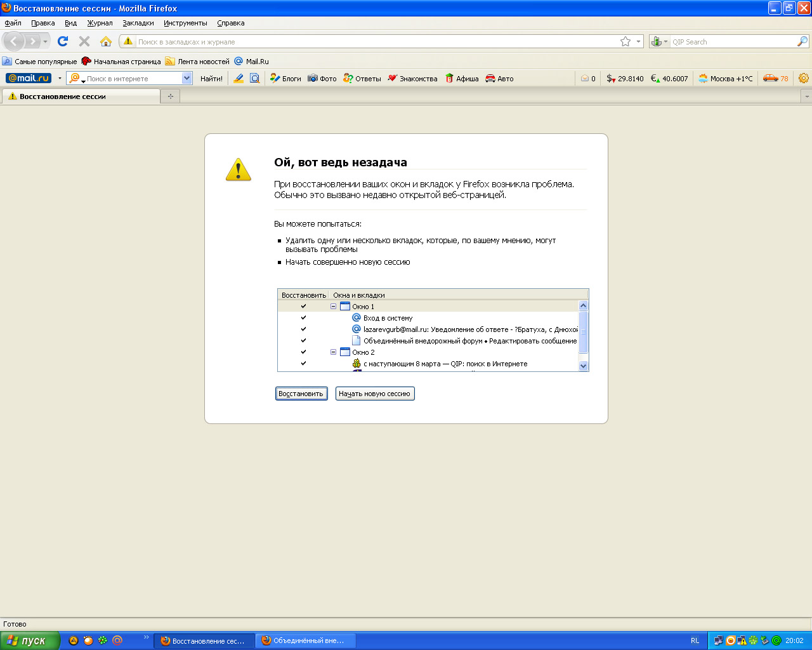Click the Reload page icon
This screenshot has width=812, height=650.
(62, 41)
